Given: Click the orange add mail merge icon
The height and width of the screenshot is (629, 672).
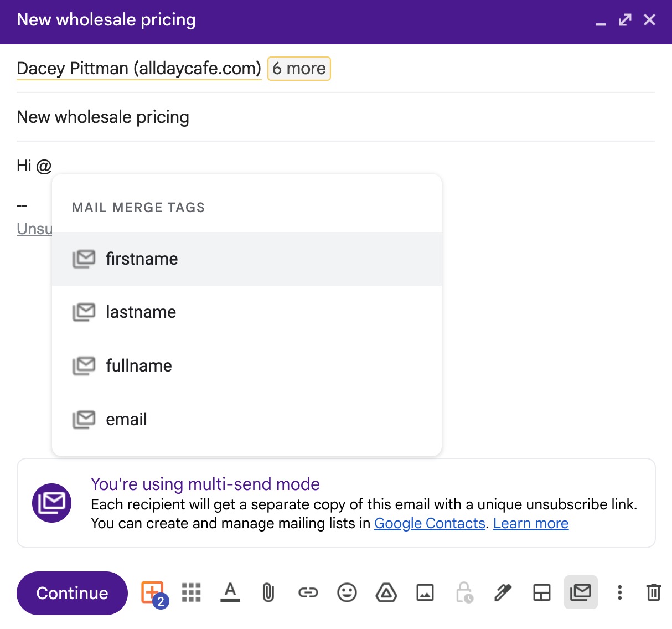Looking at the screenshot, I should point(152,592).
